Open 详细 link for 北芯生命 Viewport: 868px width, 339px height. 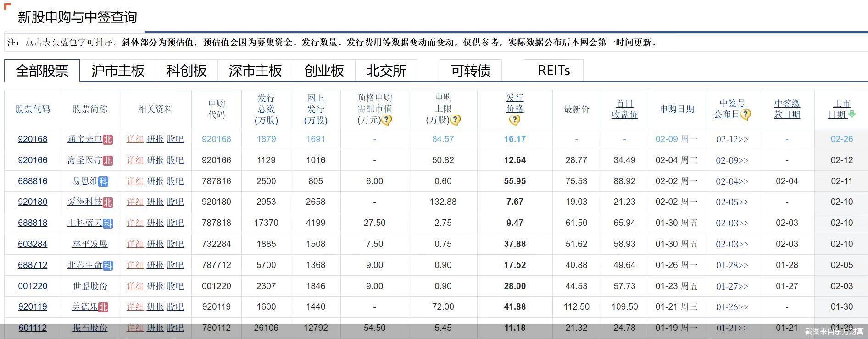pos(135,265)
